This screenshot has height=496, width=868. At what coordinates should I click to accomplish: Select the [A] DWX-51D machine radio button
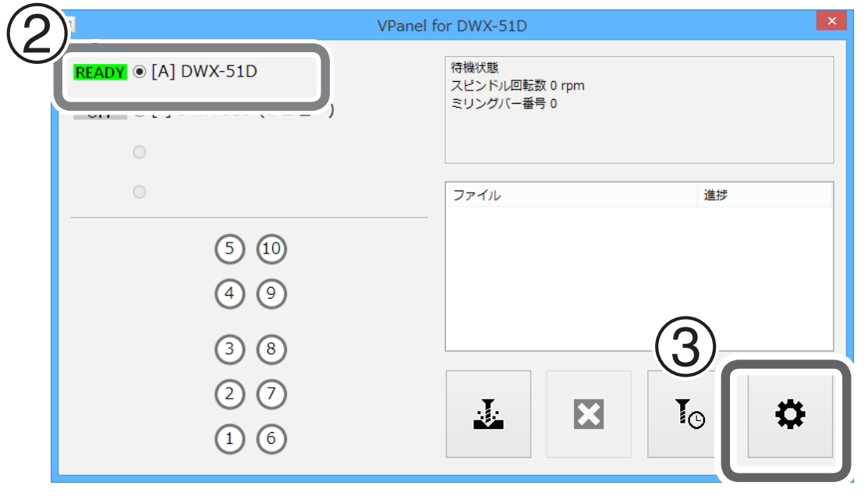click(x=140, y=72)
